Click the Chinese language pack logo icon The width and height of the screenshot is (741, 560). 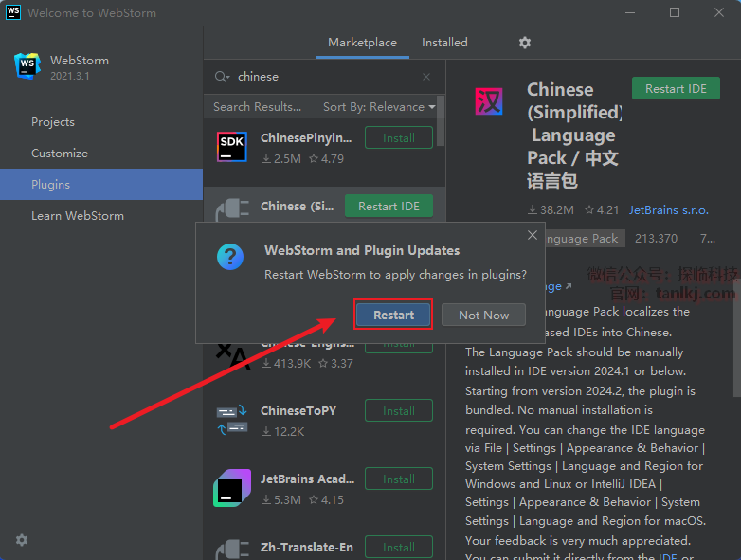click(x=489, y=102)
